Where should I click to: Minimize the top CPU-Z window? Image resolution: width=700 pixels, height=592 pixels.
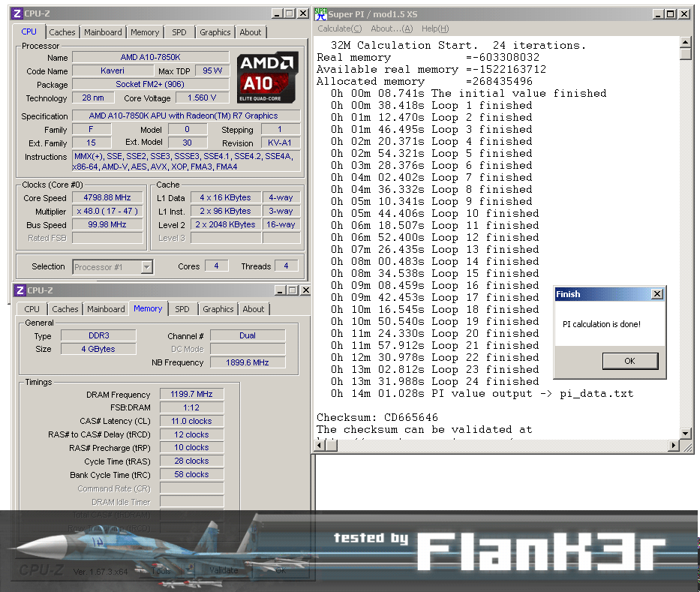(x=277, y=14)
